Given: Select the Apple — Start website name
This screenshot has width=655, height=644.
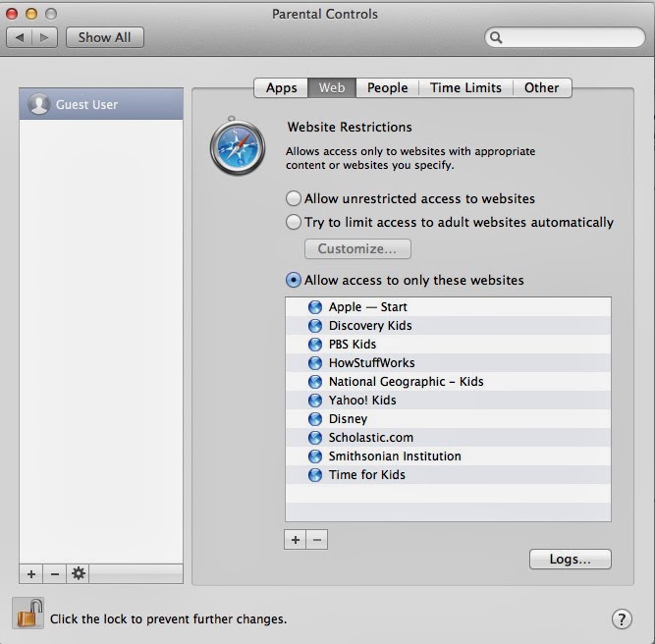Looking at the screenshot, I should tap(367, 307).
